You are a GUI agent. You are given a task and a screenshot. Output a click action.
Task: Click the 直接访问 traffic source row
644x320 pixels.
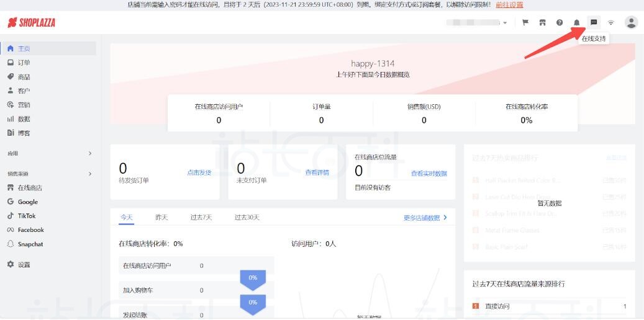pyautogui.click(x=550, y=306)
